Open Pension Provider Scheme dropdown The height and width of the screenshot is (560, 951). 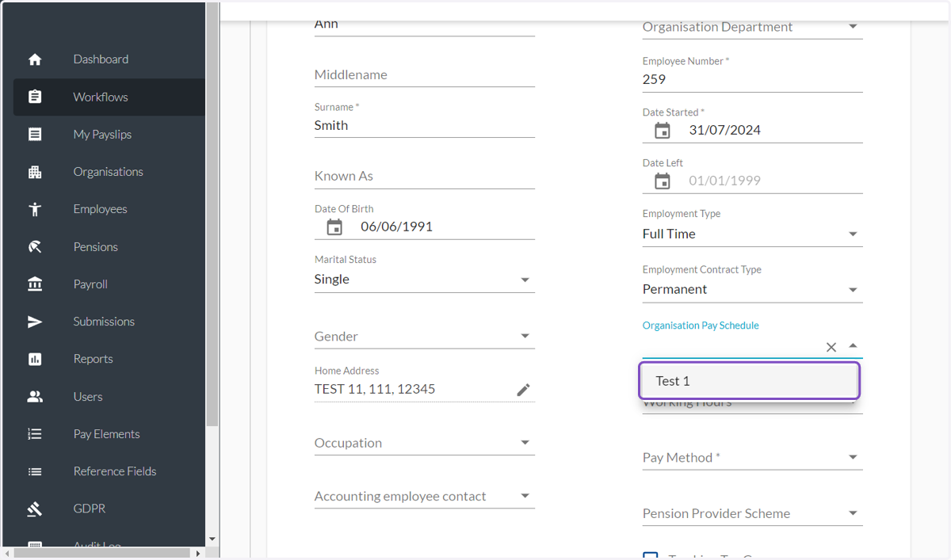pos(853,513)
